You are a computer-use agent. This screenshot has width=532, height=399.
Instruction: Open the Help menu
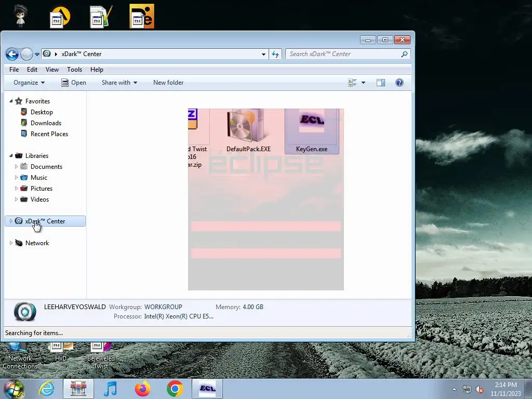[x=97, y=70]
